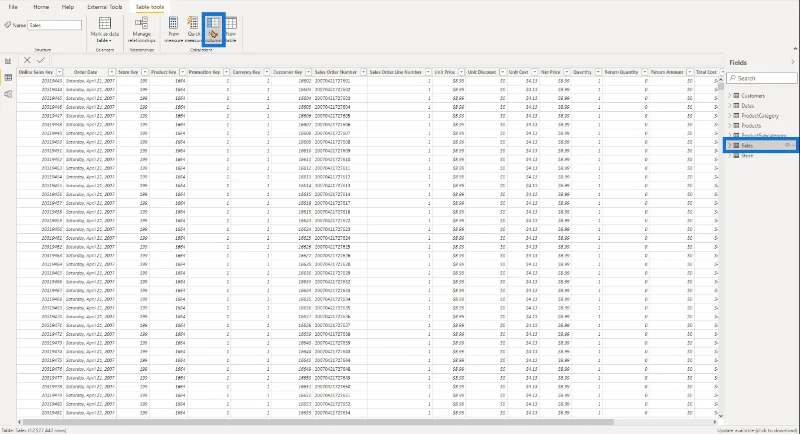Cancel the formula bar entry with X
The height and width of the screenshot is (434, 800).
pos(27,60)
